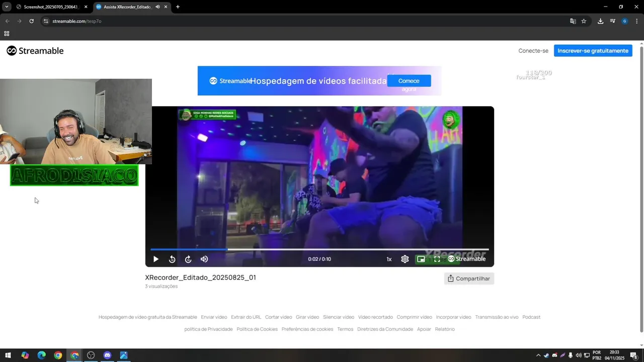Click the system tray volume icon
The height and width of the screenshot is (362, 644).
click(579, 355)
